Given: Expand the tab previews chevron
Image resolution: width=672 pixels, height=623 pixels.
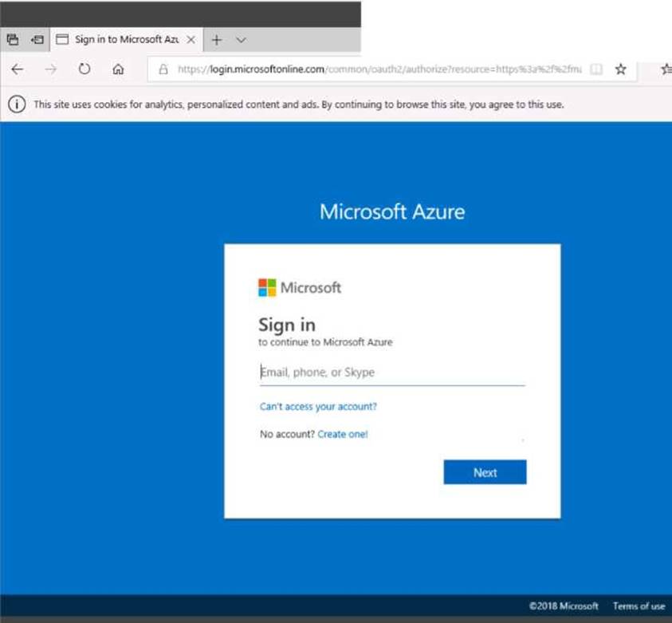Looking at the screenshot, I should coord(242,40).
